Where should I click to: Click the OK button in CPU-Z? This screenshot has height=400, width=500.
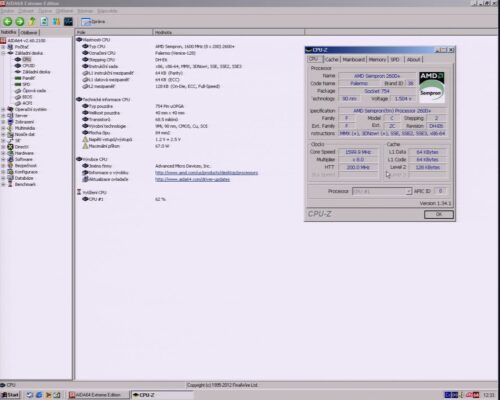pyautogui.click(x=439, y=214)
